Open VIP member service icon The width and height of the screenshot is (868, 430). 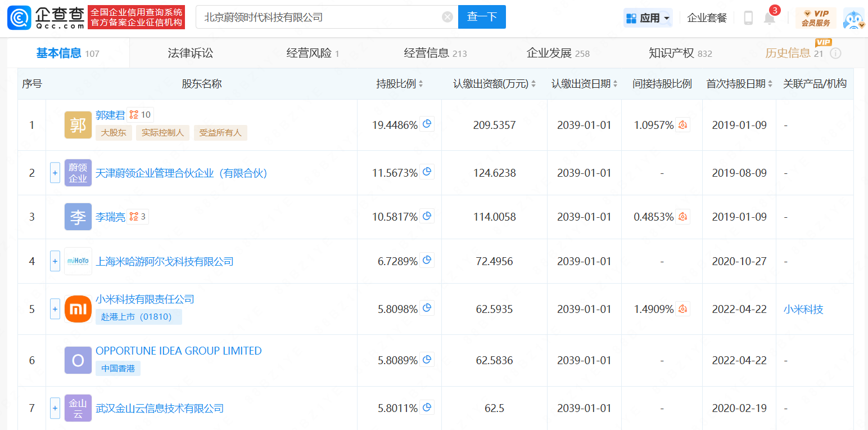pyautogui.click(x=816, y=18)
